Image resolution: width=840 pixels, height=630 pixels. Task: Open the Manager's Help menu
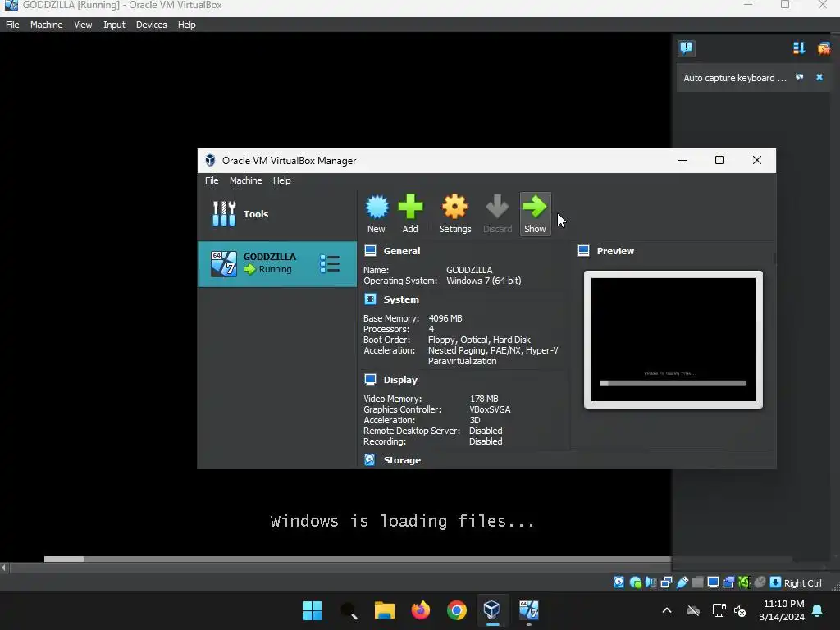(282, 180)
